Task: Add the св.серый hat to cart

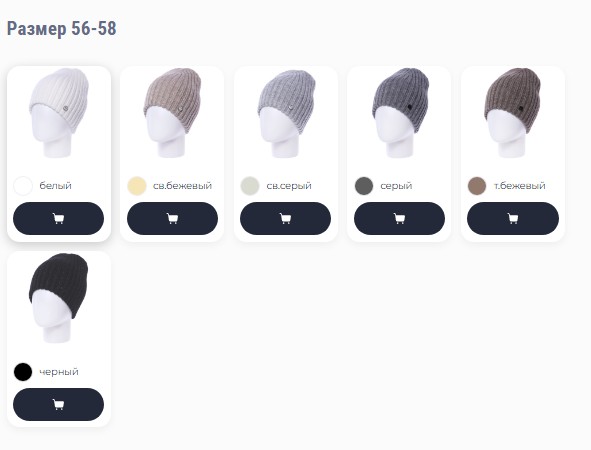Action: click(285, 218)
